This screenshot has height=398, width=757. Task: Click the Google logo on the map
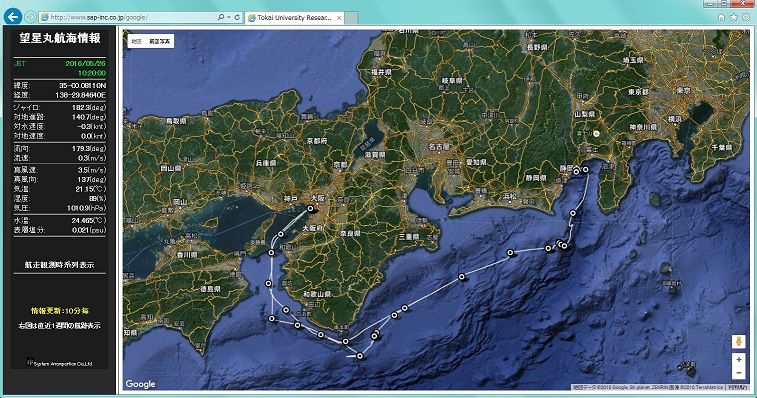(x=140, y=384)
